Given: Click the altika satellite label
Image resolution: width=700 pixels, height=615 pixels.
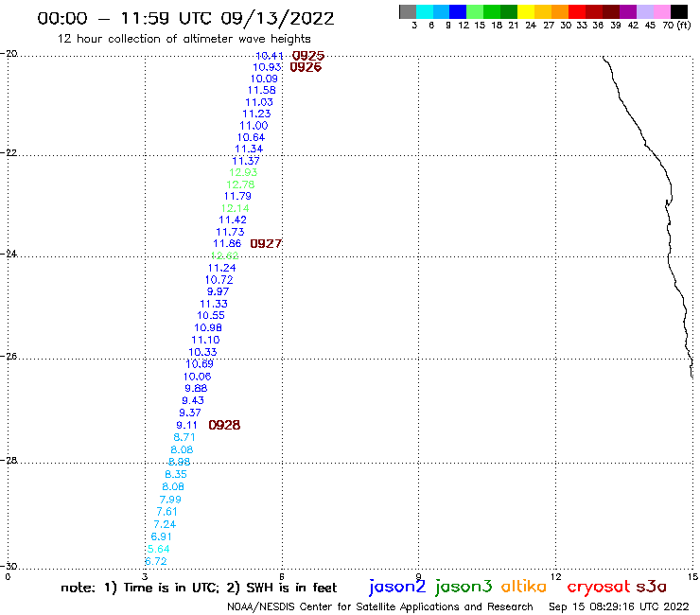Looking at the screenshot, I should tap(524, 587).
